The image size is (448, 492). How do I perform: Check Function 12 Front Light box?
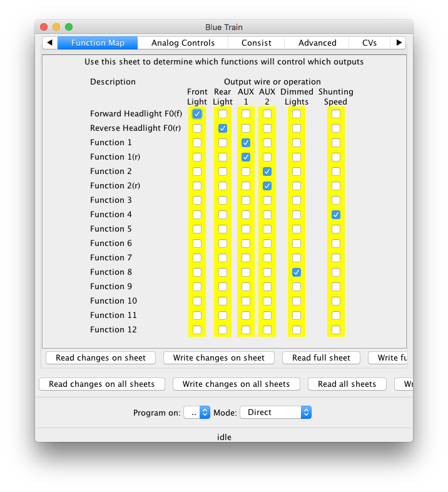(197, 330)
